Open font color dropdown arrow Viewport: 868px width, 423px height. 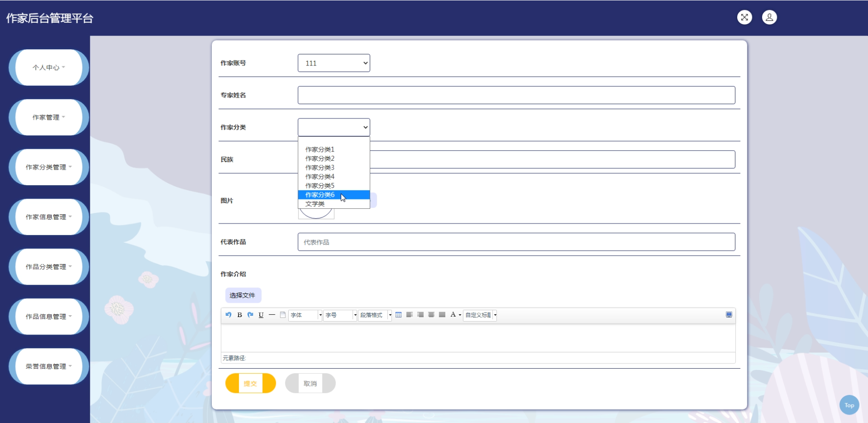(460, 315)
